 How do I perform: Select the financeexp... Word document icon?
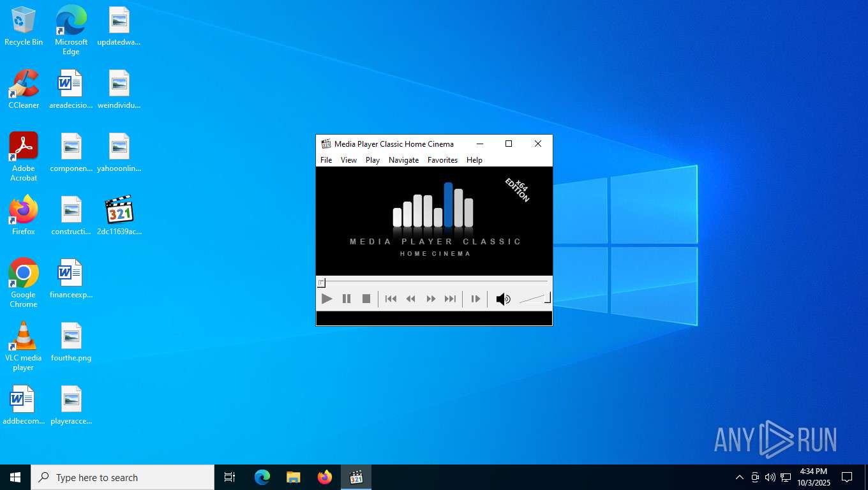click(x=71, y=279)
